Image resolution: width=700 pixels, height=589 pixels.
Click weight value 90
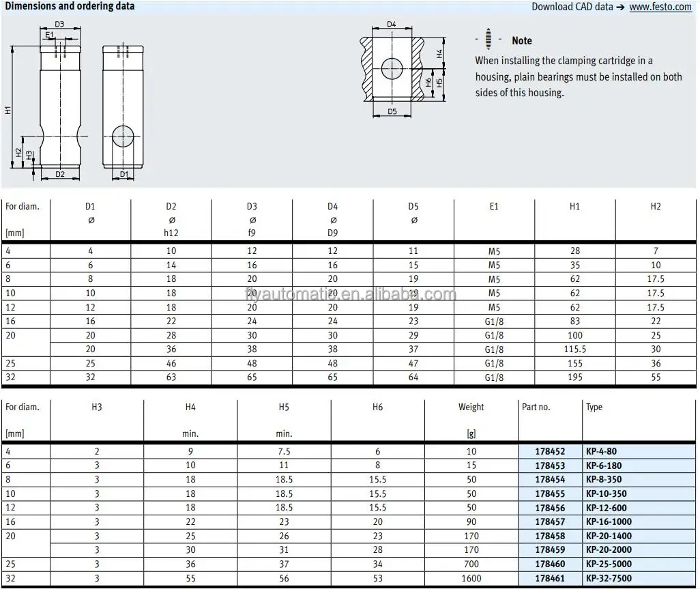[471, 522]
